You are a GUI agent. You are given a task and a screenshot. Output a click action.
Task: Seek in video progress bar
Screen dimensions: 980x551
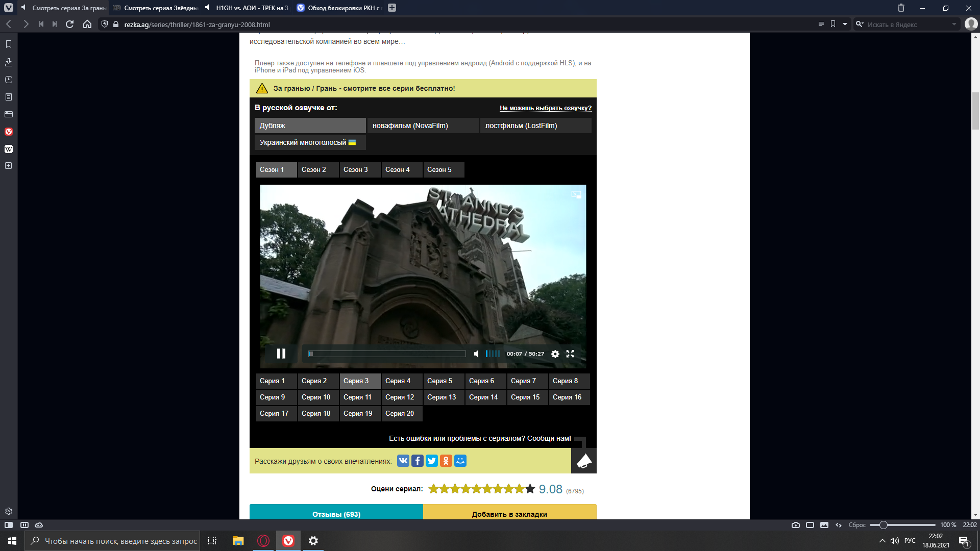click(387, 354)
